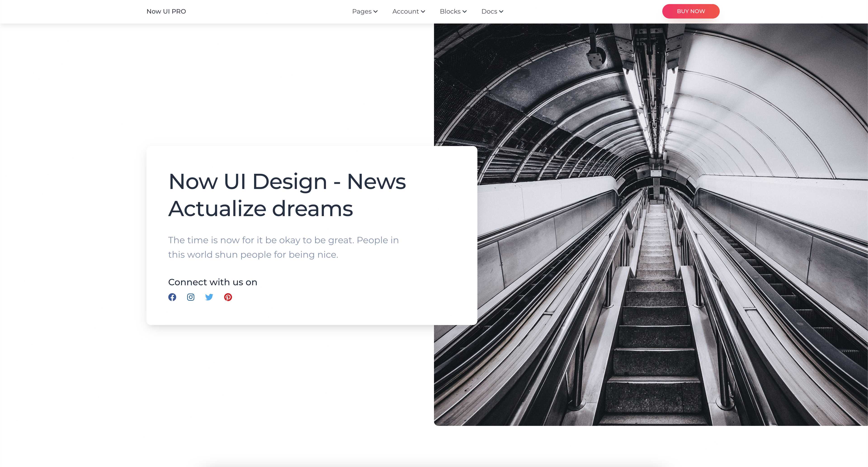
Task: Click the Instagram icon
Action: [191, 297]
